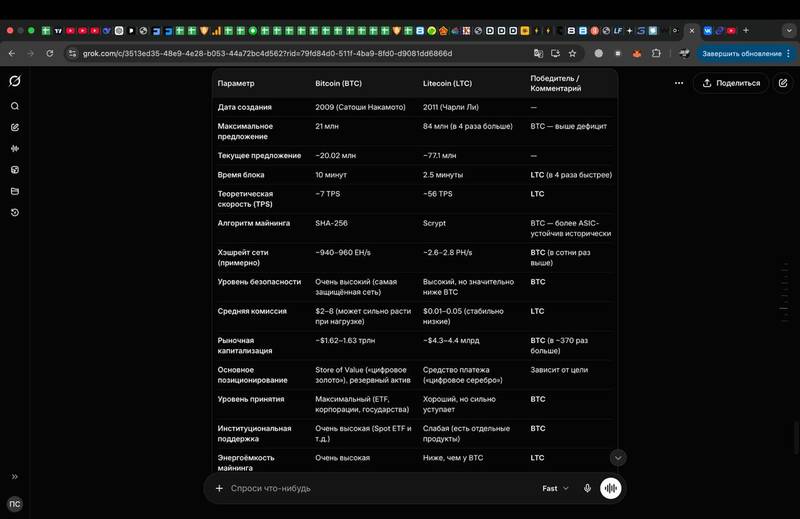This screenshot has height=519, width=800.
Task: Open the ПС profile avatar
Action: (15, 504)
